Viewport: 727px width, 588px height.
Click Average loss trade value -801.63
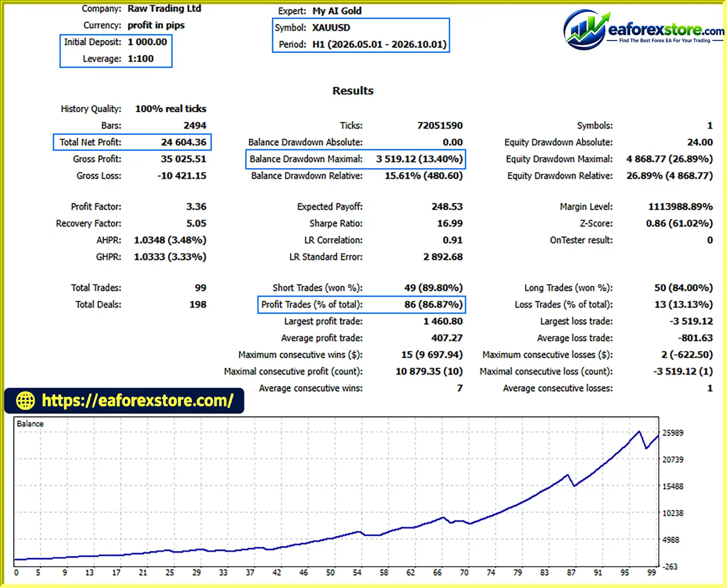click(695, 338)
